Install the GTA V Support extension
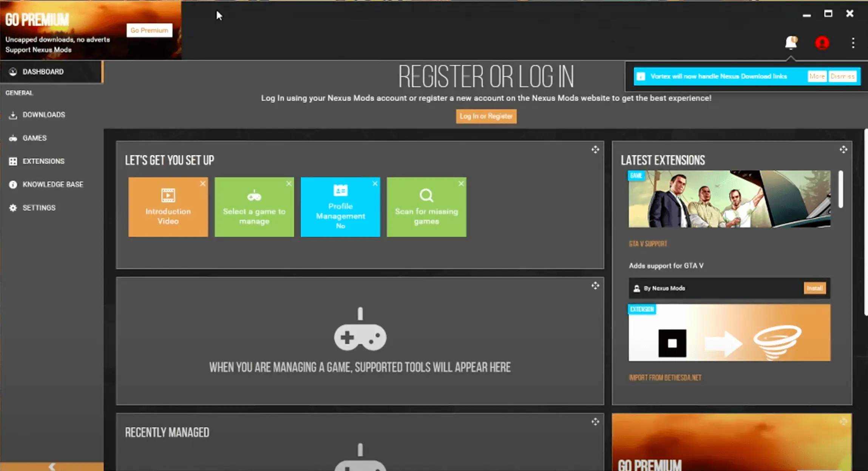Viewport: 868px width, 471px height. [814, 288]
